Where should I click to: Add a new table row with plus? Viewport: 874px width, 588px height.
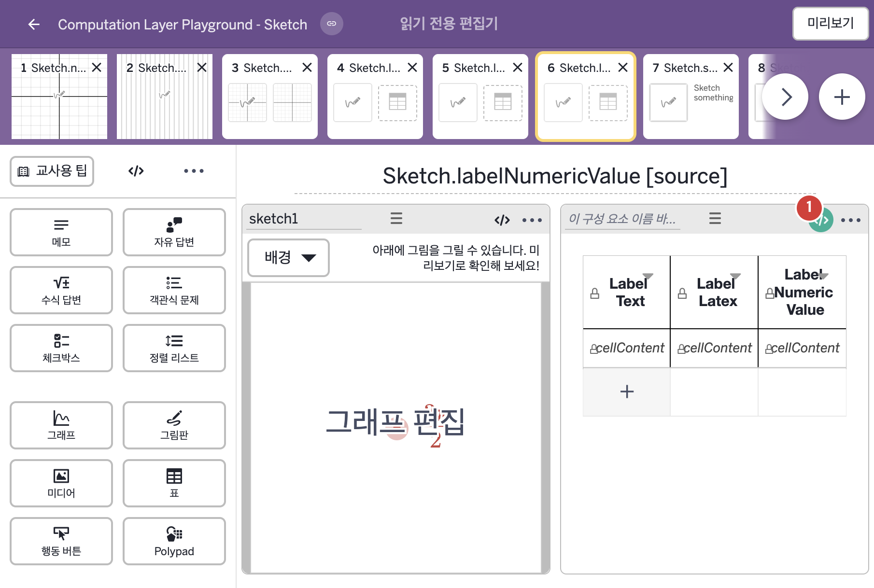point(627,392)
